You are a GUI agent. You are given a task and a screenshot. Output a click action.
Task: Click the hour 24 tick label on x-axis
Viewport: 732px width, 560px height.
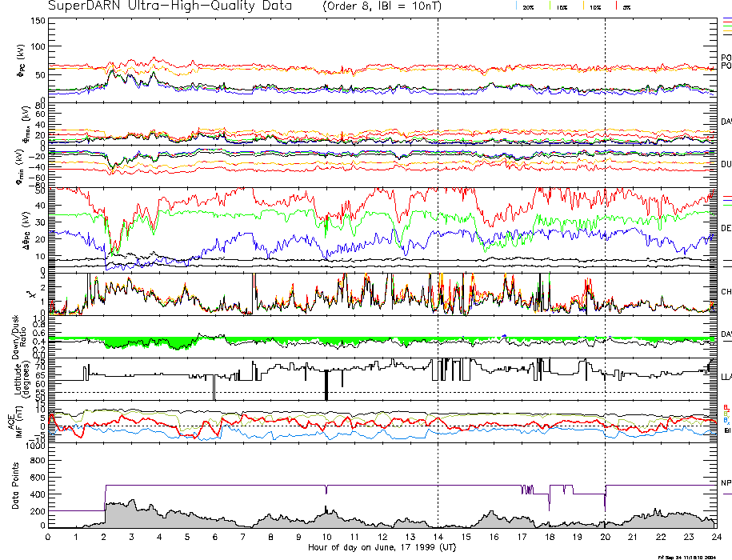[715, 538]
